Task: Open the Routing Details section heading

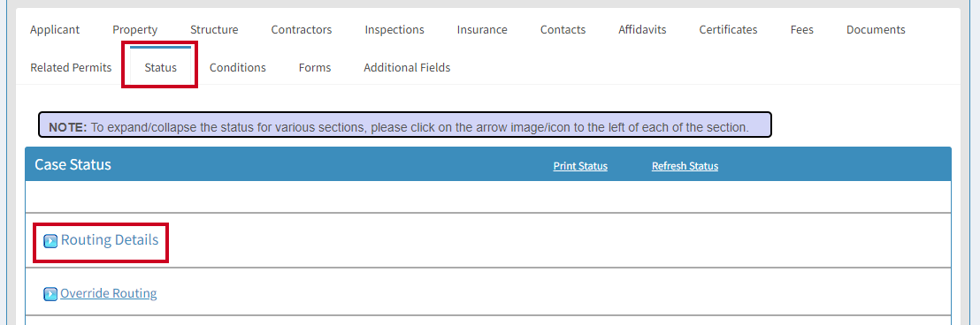Action: point(110,239)
